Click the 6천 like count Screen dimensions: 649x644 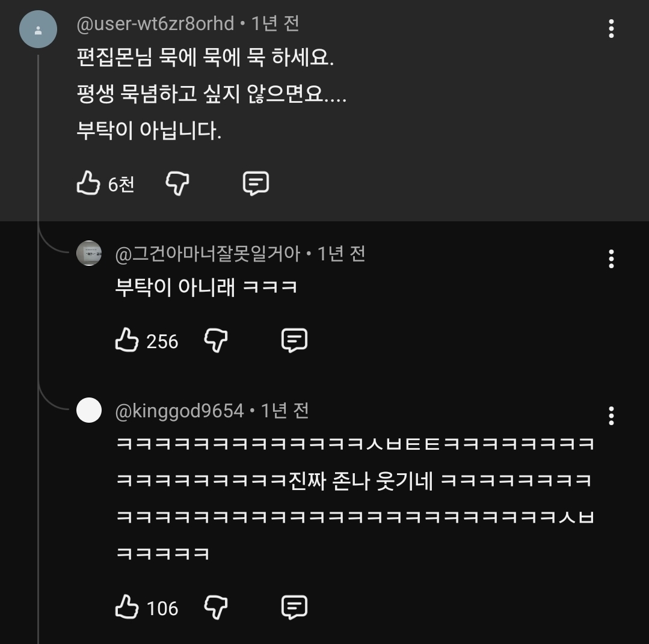[x=121, y=184]
